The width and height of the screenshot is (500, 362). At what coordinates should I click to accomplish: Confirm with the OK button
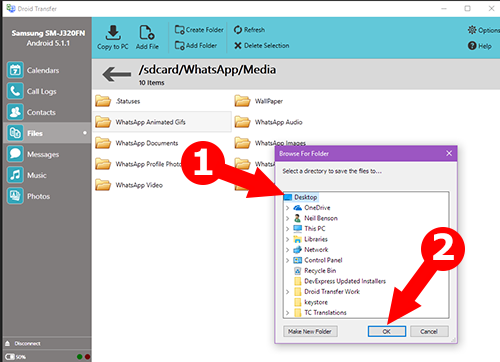[x=387, y=331]
